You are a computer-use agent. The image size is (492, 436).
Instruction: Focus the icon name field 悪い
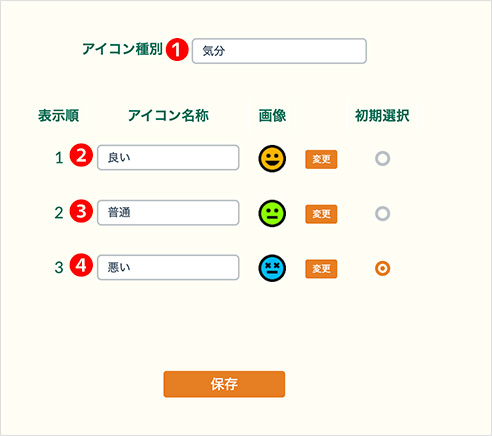[168, 267]
